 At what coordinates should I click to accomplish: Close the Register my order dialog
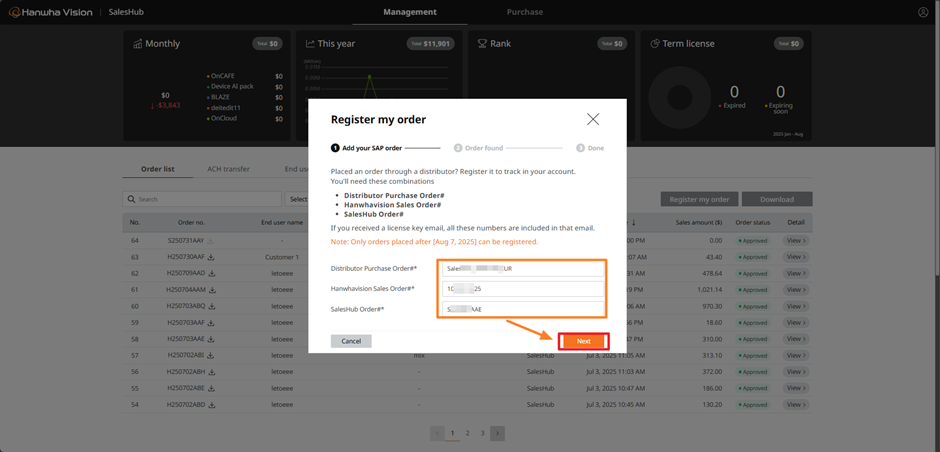pos(593,119)
